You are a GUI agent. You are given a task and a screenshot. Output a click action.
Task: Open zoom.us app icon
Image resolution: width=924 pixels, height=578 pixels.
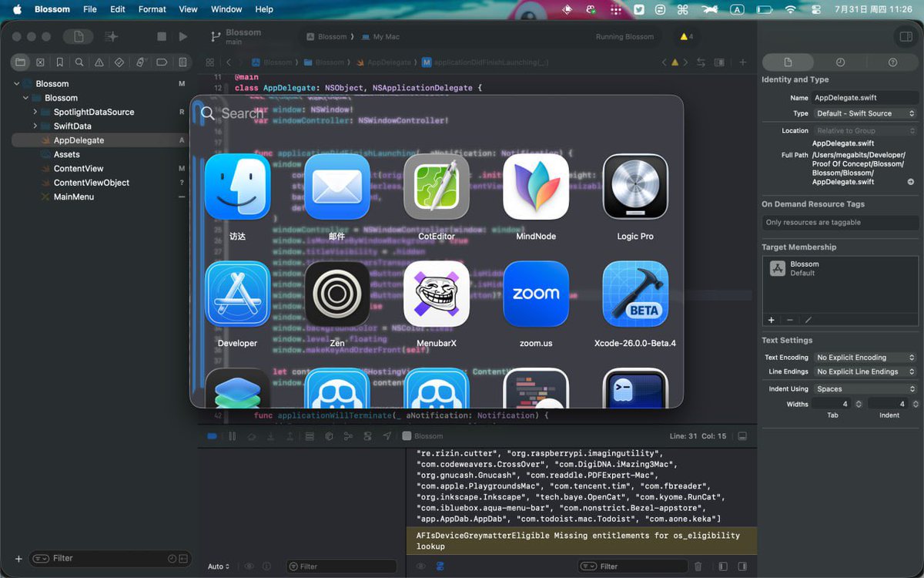point(536,294)
